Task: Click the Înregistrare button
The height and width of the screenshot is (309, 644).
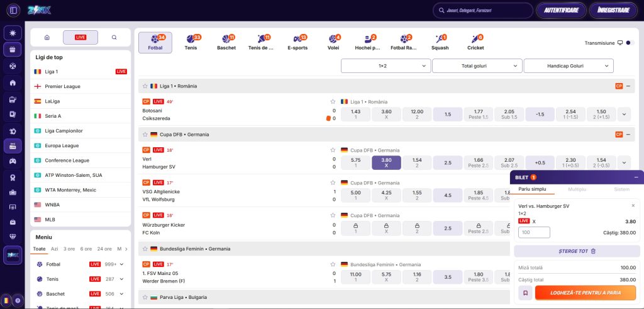Action: click(613, 11)
